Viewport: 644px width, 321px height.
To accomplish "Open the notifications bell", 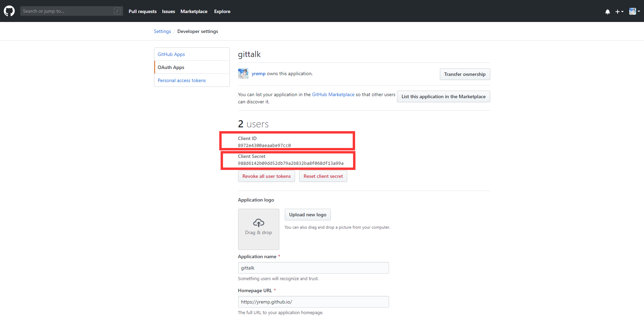I will coord(608,12).
